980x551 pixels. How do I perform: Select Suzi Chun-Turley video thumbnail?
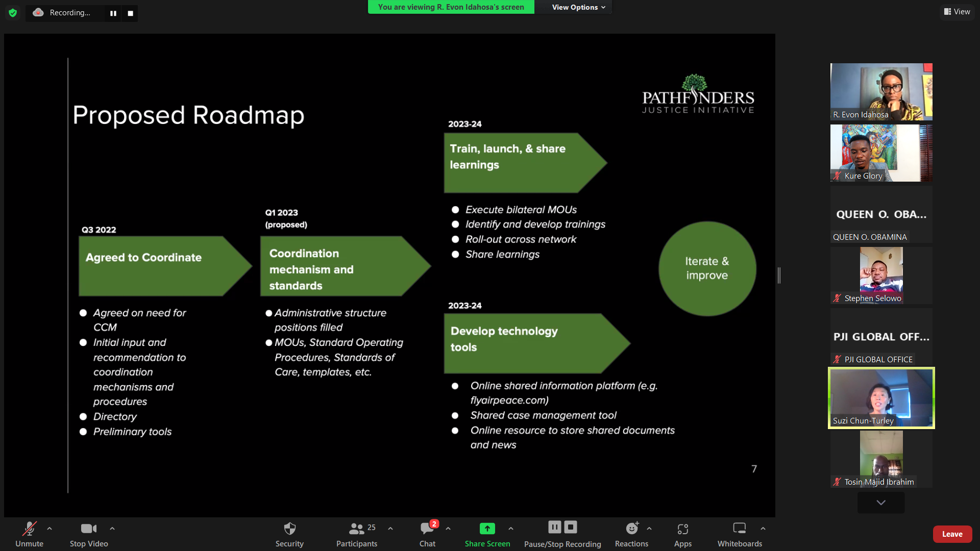click(881, 398)
